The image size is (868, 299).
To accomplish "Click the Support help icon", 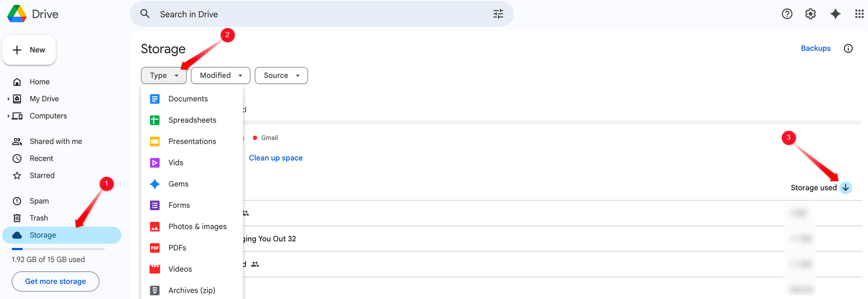I will tap(787, 14).
